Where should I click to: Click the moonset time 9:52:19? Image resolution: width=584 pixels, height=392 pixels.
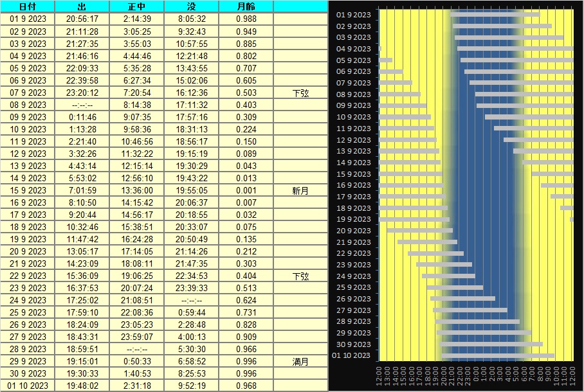[191, 386]
